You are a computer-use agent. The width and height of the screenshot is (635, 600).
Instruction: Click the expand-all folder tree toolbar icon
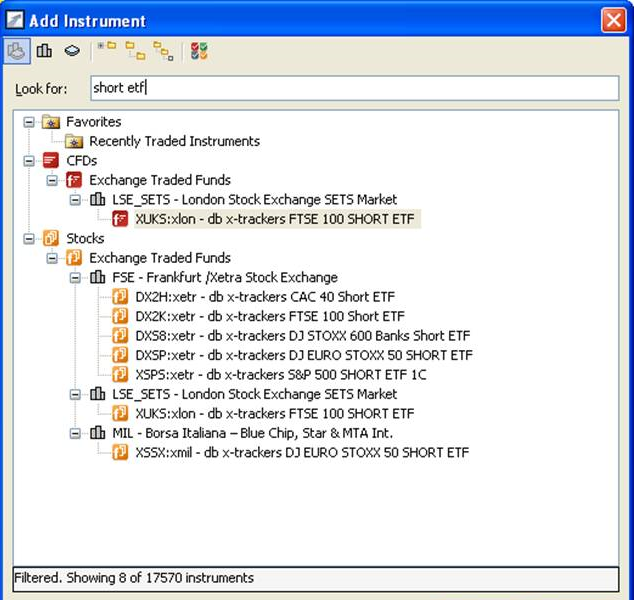pyautogui.click(x=163, y=51)
